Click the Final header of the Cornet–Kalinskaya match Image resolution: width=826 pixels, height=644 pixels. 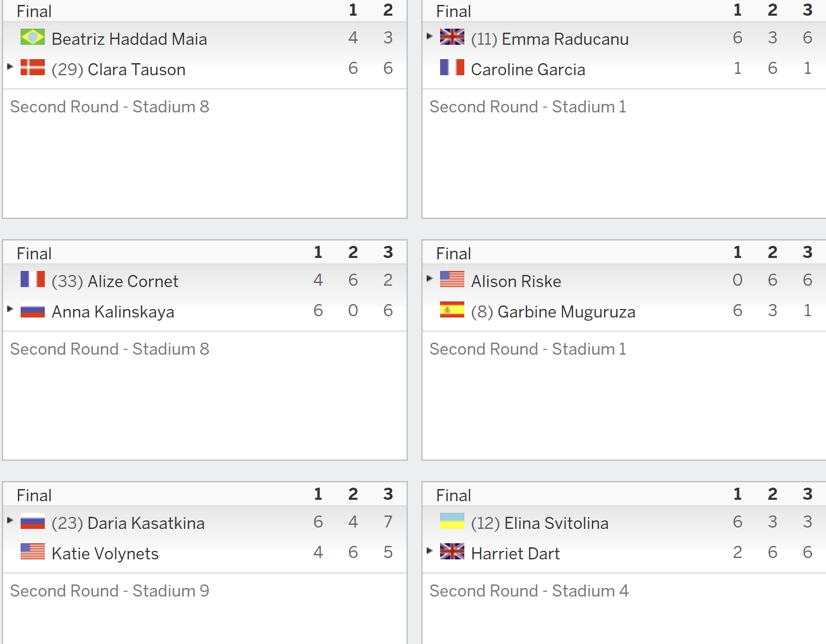point(34,253)
